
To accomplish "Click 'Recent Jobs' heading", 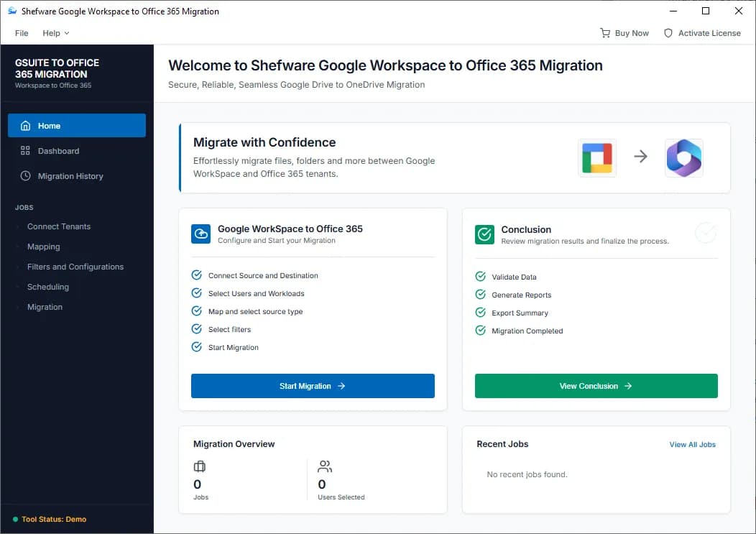I will [502, 443].
